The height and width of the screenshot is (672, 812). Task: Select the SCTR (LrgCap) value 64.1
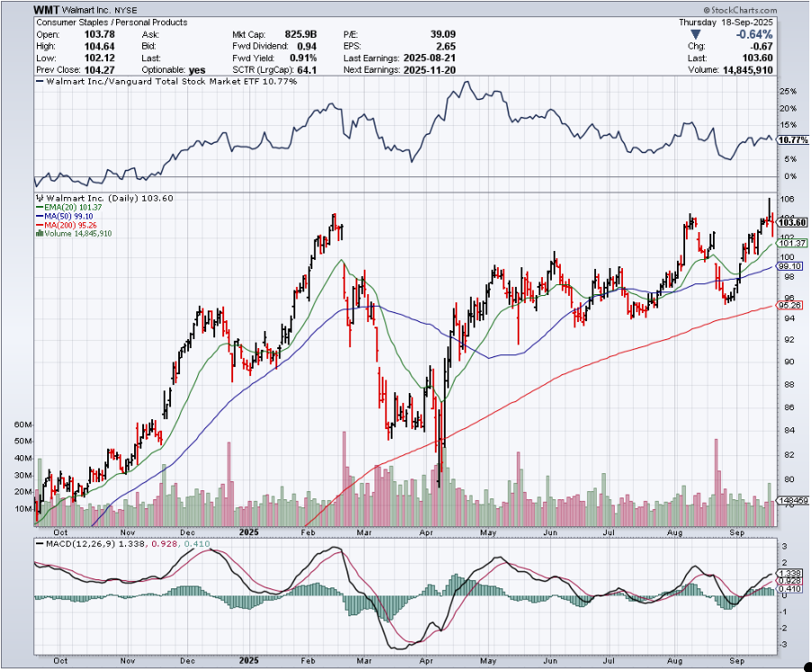click(307, 70)
